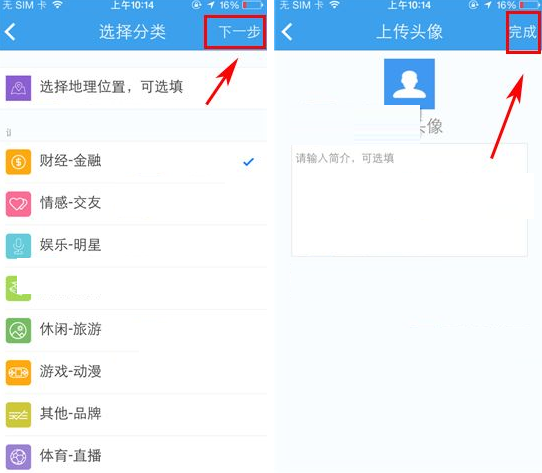Tap the pink hearts 情感-交友 icon
The width and height of the screenshot is (542, 473).
[18, 204]
